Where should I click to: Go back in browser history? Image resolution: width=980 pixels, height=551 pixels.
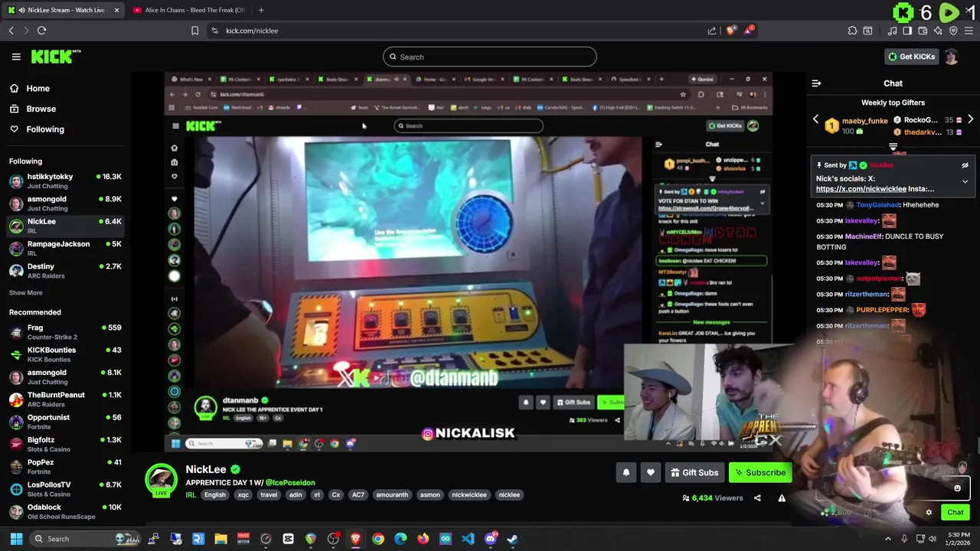[11, 31]
